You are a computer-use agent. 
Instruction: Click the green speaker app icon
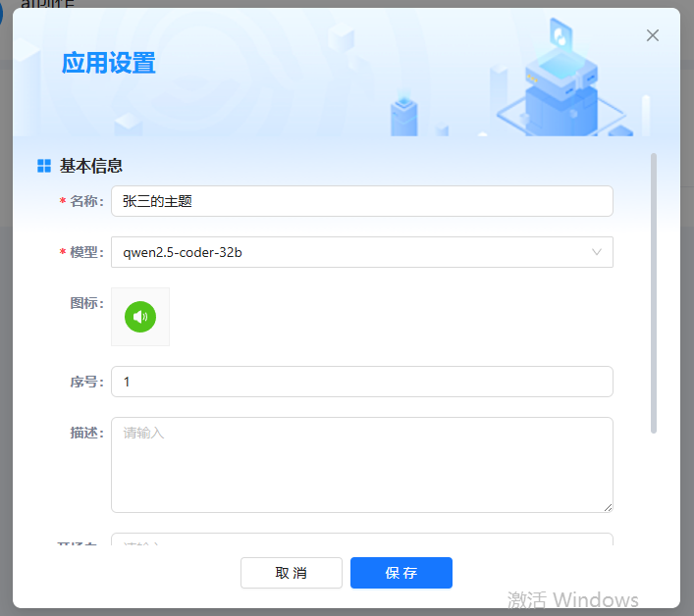[x=140, y=317]
